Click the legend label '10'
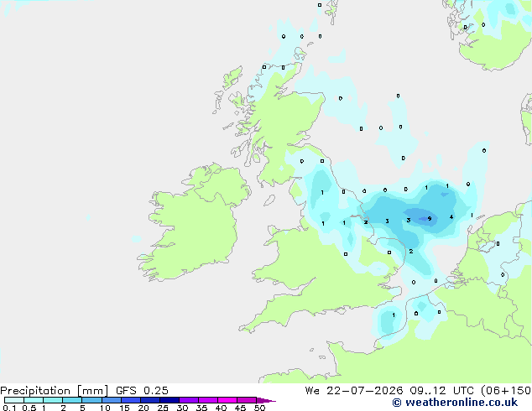 [x=105, y=408]
